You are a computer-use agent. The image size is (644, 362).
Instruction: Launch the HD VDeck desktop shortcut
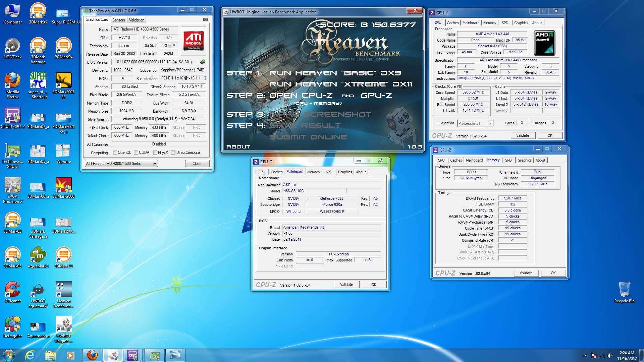12,48
